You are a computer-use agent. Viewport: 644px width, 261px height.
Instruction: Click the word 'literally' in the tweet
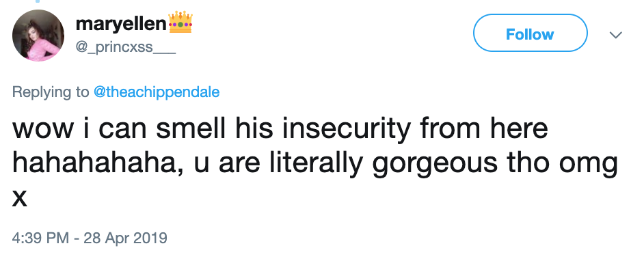(316, 164)
